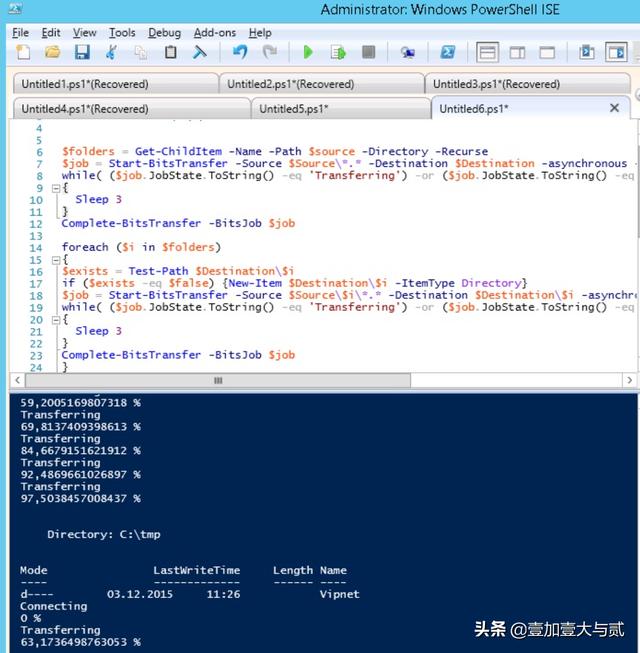Click the 59,2005169807318 % console line
640x653 pixels.
80,403
